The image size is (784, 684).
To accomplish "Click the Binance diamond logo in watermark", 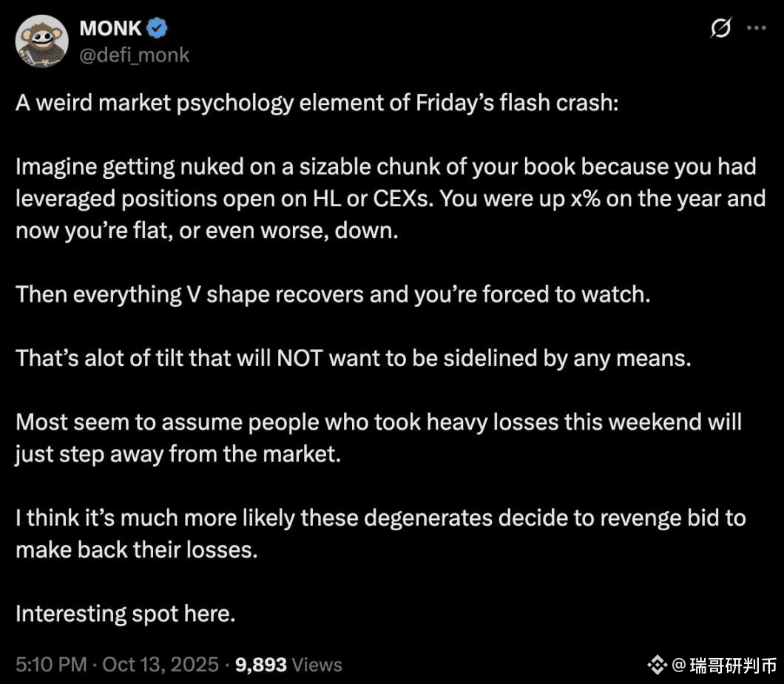I will pyautogui.click(x=657, y=666).
